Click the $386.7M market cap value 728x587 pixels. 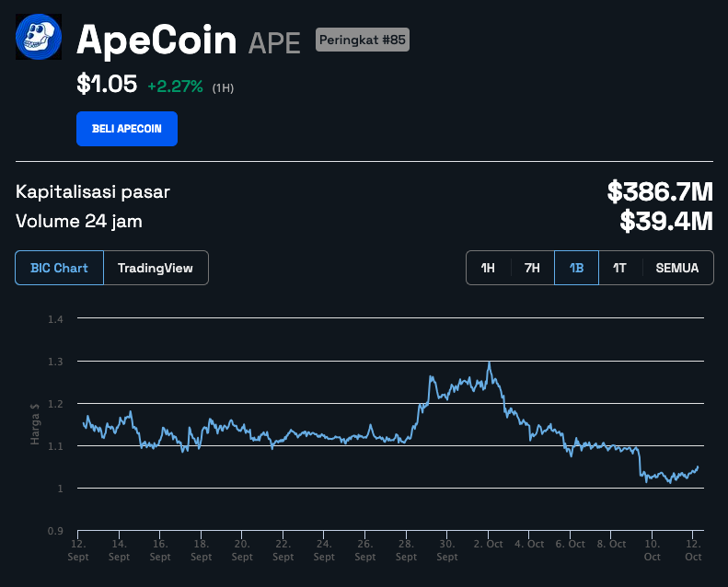[660, 192]
